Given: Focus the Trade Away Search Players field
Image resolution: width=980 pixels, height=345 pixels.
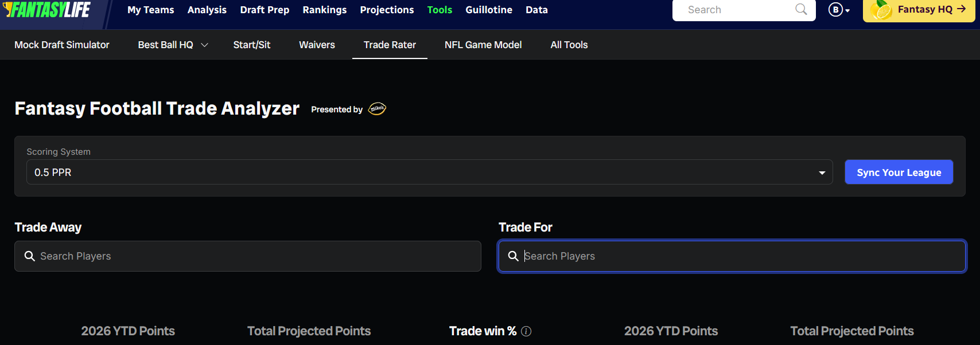Looking at the screenshot, I should pos(248,256).
